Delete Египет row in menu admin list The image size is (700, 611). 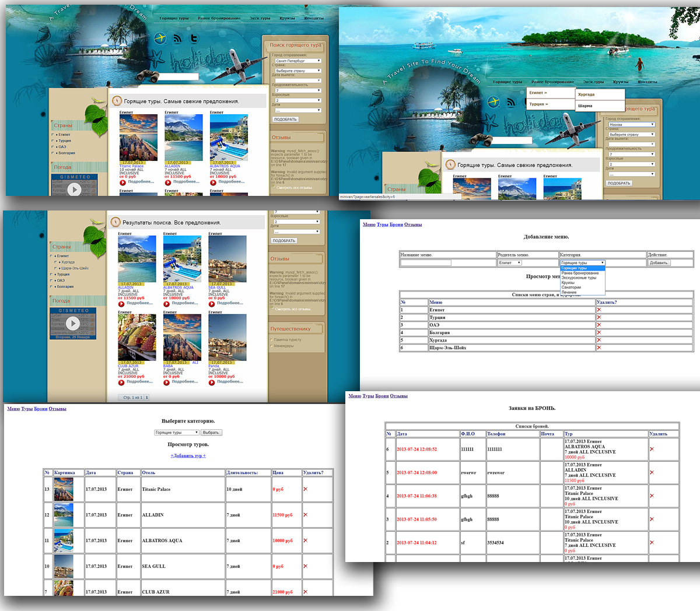click(x=598, y=310)
